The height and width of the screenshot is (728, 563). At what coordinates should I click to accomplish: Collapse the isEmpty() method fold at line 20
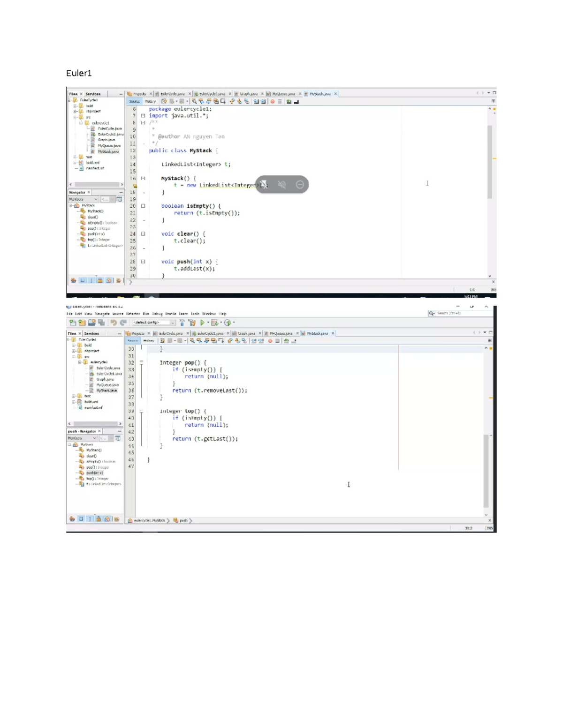click(143, 206)
